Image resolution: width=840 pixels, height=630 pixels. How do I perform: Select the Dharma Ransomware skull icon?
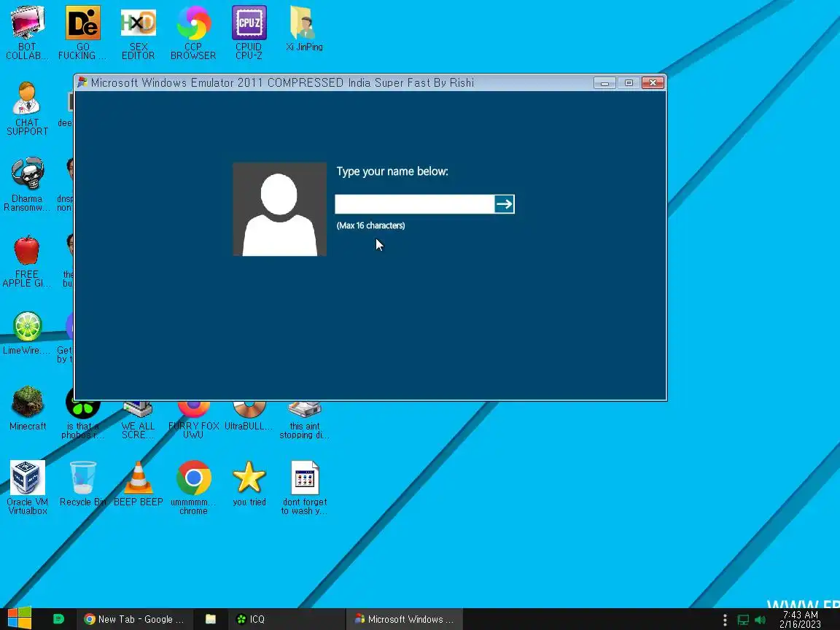click(27, 184)
